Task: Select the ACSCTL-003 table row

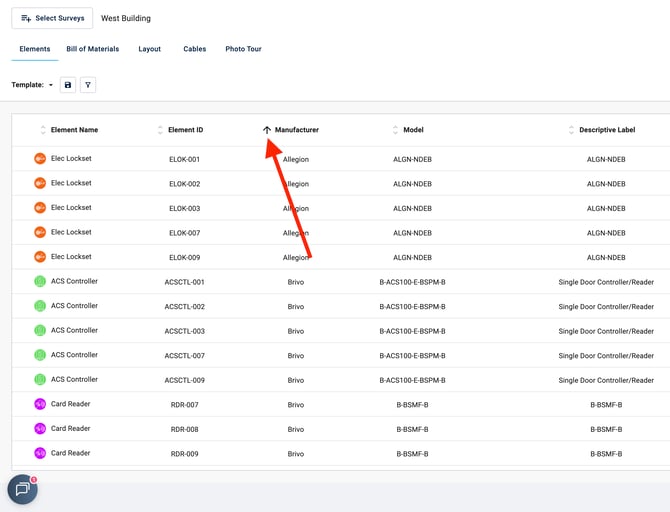Action: coord(340,331)
